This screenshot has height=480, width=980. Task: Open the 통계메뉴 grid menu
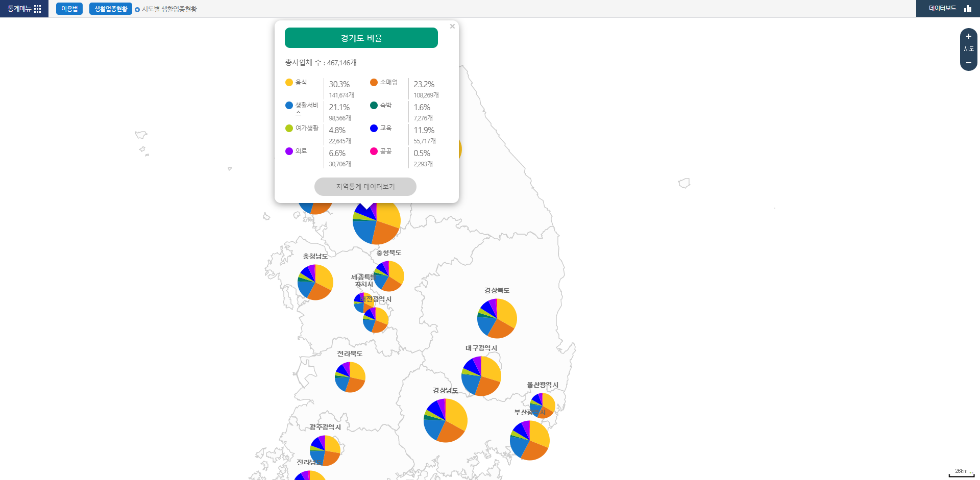click(x=24, y=9)
